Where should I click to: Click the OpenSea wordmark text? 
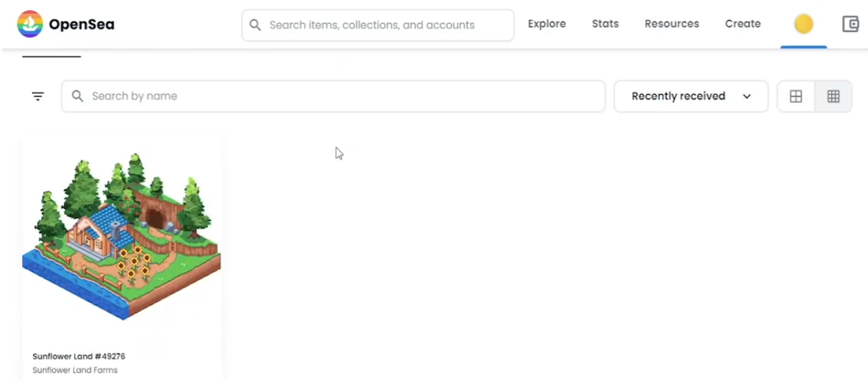click(x=81, y=25)
